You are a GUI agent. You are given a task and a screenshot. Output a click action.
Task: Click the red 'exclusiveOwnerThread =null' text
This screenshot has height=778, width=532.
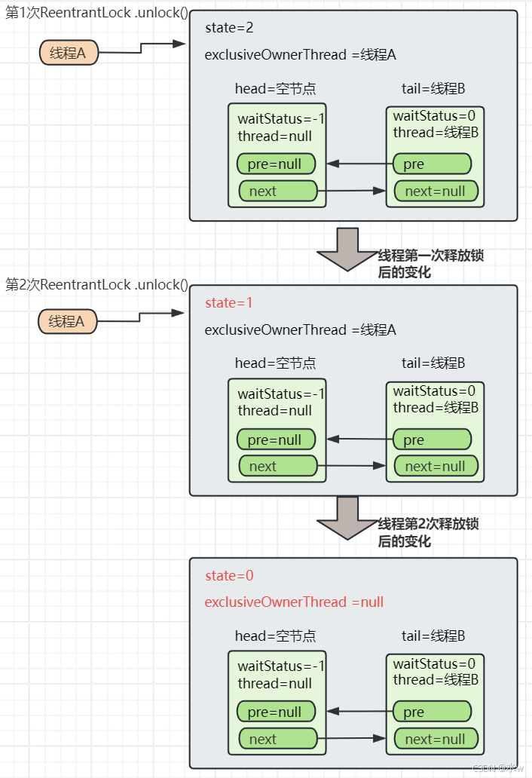(x=294, y=602)
